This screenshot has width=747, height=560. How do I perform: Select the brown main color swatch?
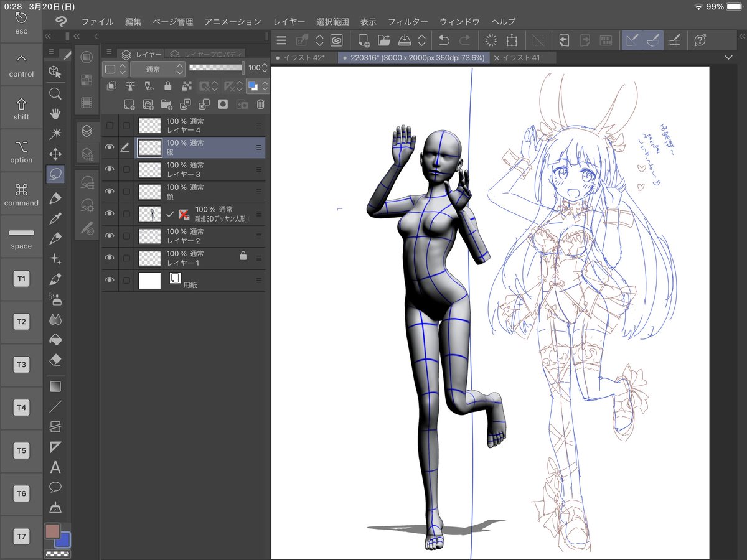click(x=52, y=531)
